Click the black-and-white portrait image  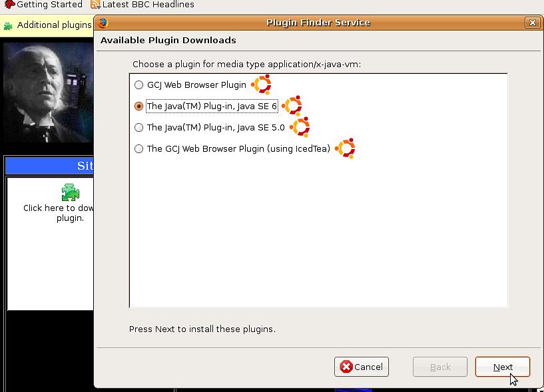(x=48, y=93)
